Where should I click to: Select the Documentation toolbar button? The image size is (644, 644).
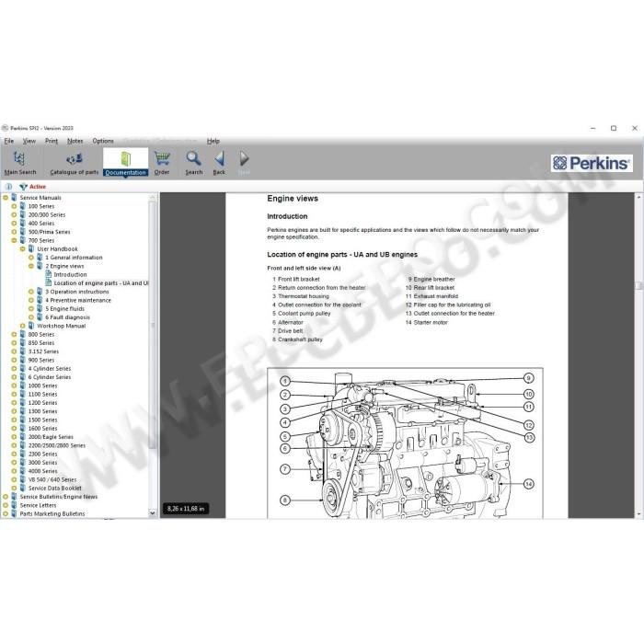click(125, 162)
